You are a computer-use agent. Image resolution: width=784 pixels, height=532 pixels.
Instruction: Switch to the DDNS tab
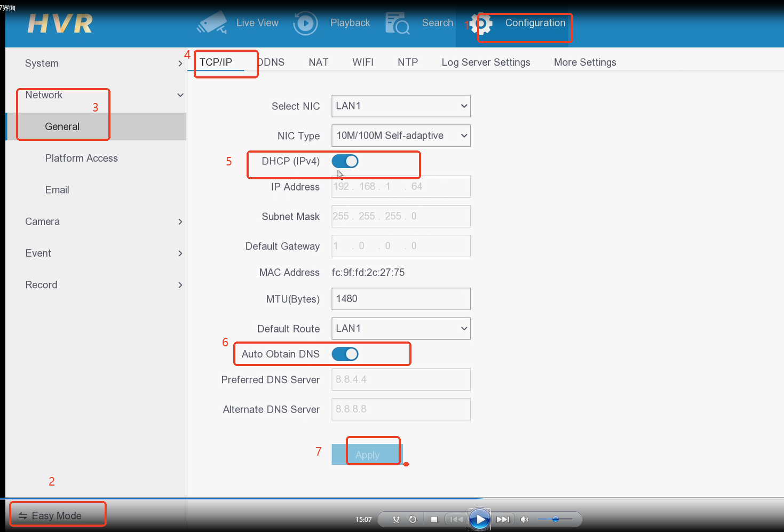[272, 62]
